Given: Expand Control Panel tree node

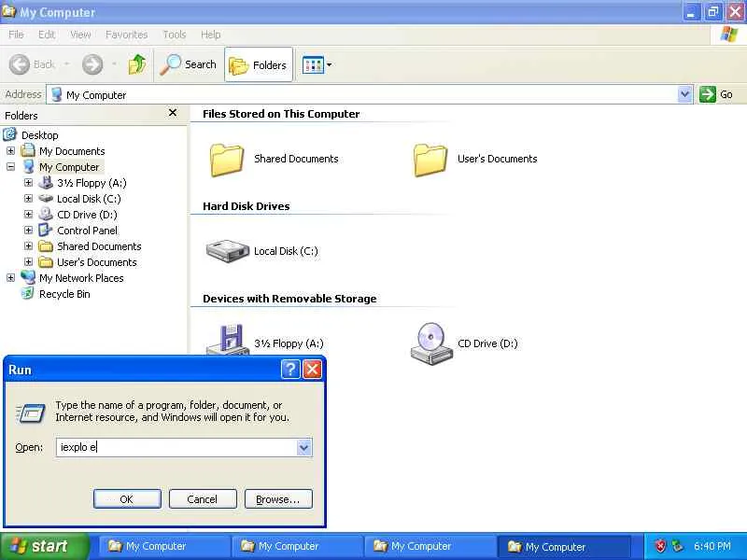Looking at the screenshot, I should (x=28, y=231).
